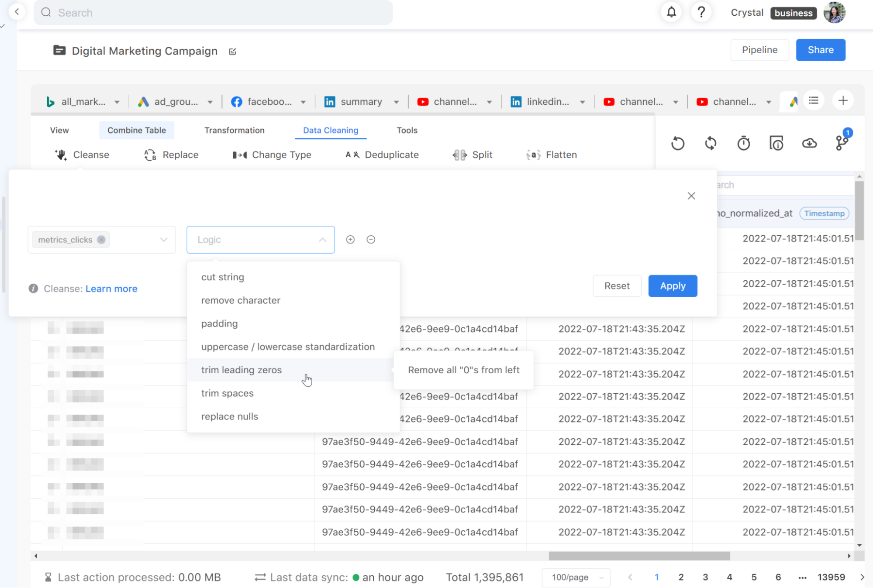Click the edit project name pencil icon
The width and height of the screenshot is (873, 588).
[232, 52]
